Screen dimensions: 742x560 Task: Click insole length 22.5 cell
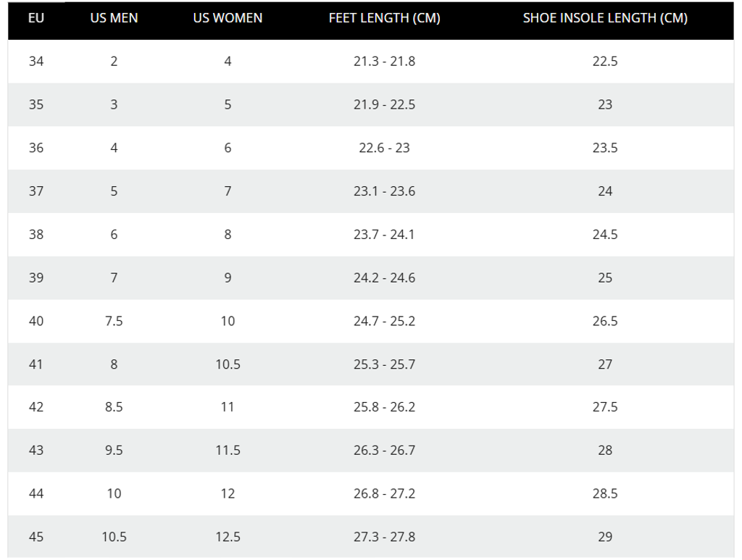tap(605, 62)
